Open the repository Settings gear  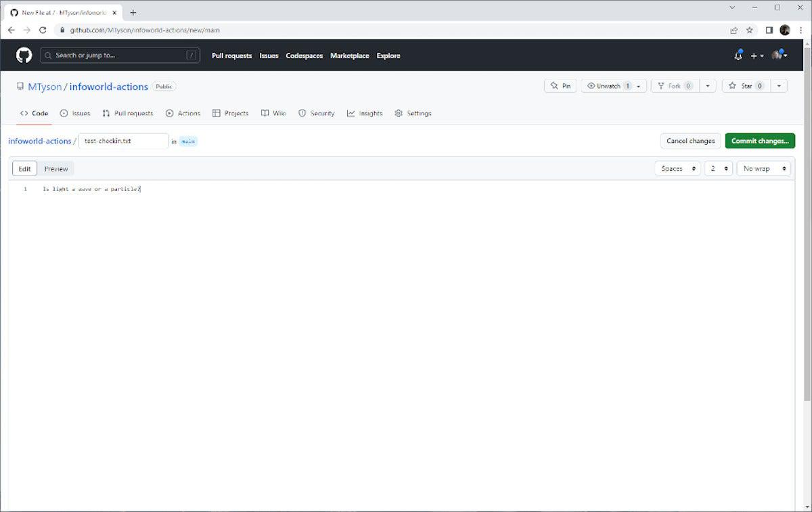(x=399, y=113)
